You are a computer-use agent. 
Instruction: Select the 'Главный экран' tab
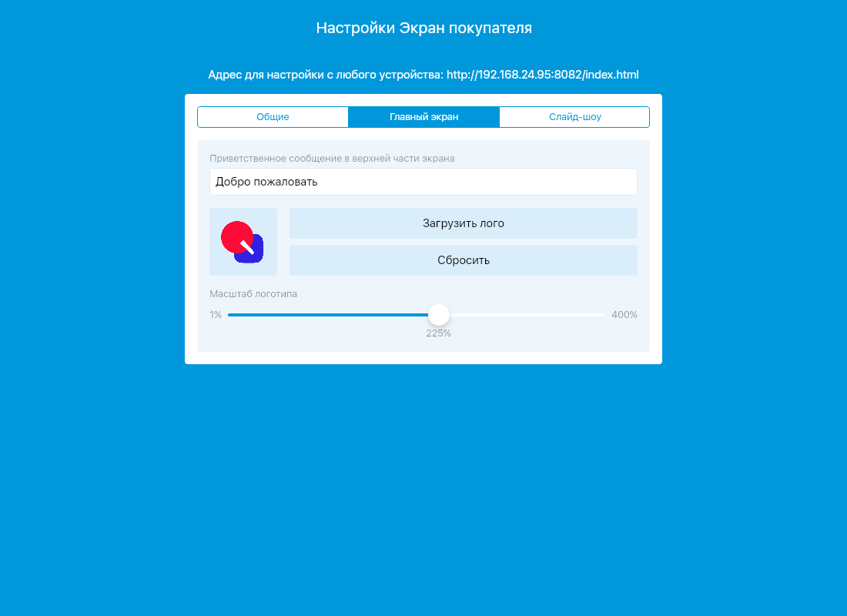point(423,116)
